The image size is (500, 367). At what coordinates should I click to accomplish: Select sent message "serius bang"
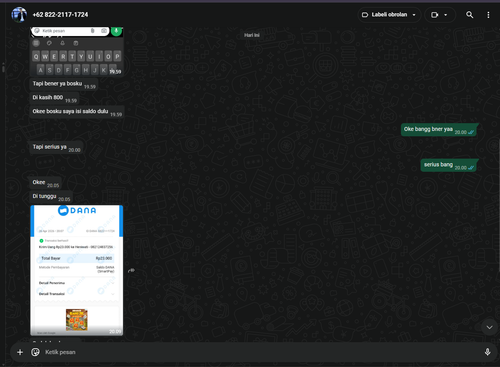point(449,165)
